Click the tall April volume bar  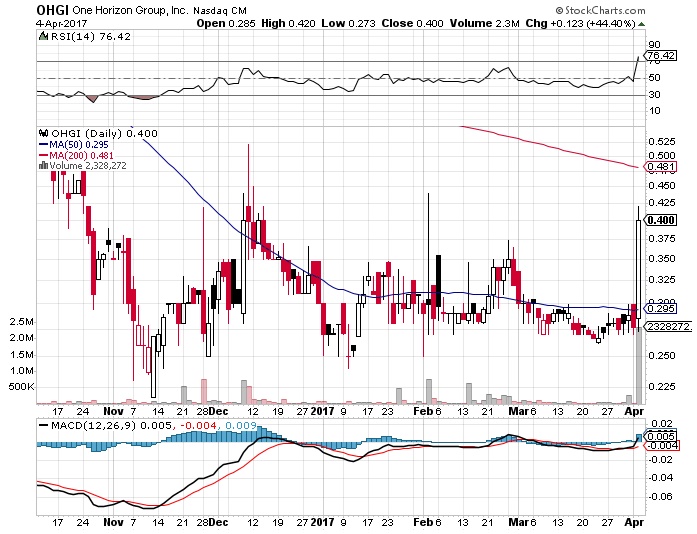[x=639, y=365]
